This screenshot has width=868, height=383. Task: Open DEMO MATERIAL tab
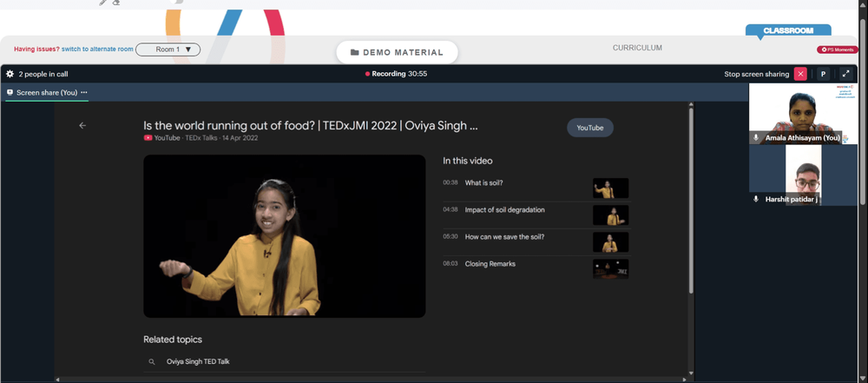point(397,53)
